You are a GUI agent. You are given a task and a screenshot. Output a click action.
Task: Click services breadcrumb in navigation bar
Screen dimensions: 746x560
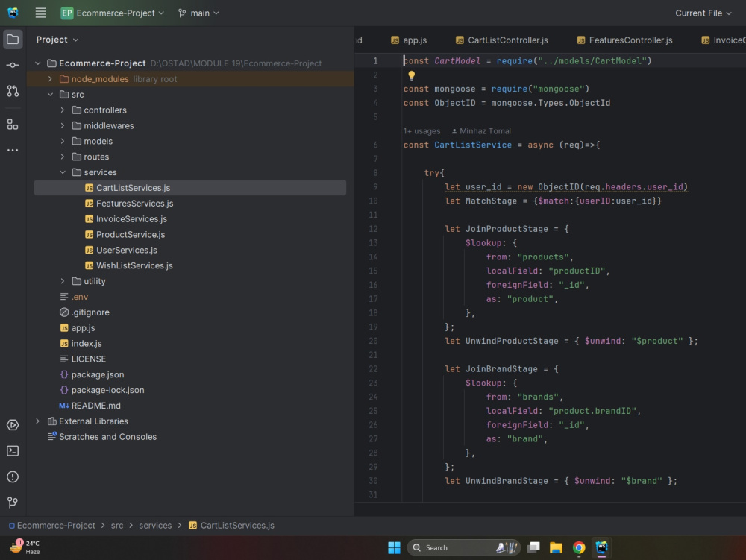tap(155, 525)
